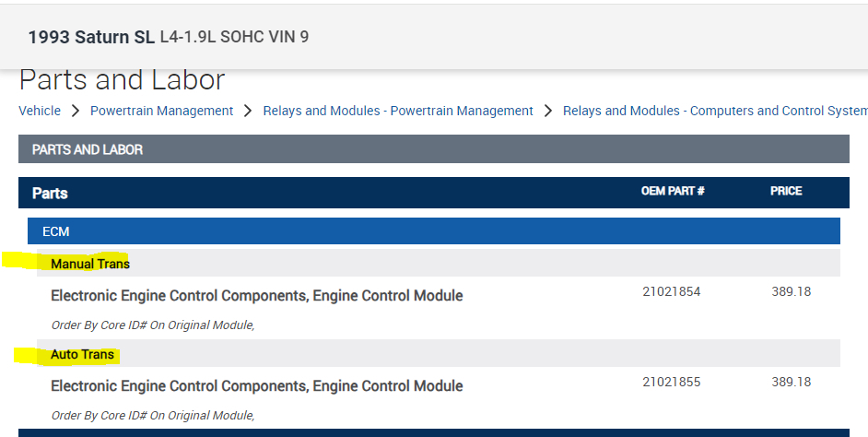Click OEM part number 21021854

(672, 292)
